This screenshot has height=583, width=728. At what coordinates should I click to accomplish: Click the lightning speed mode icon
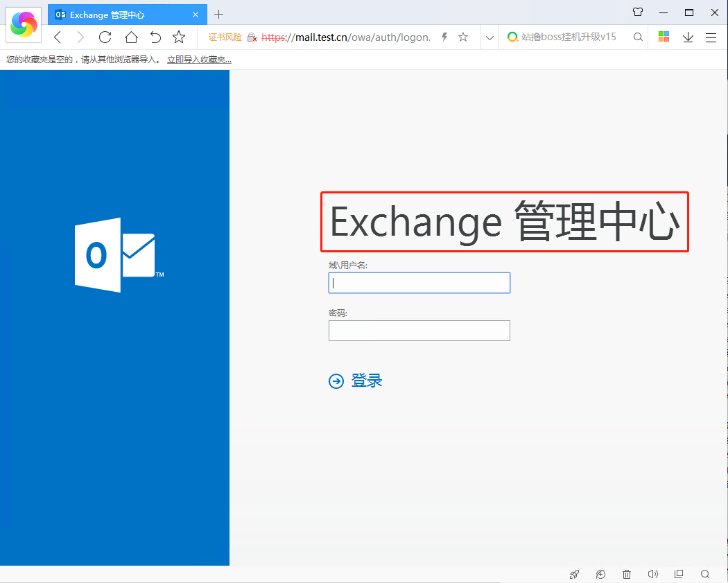444,37
